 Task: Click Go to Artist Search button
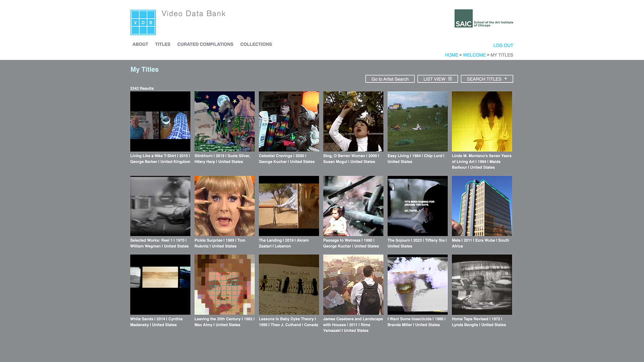click(390, 79)
